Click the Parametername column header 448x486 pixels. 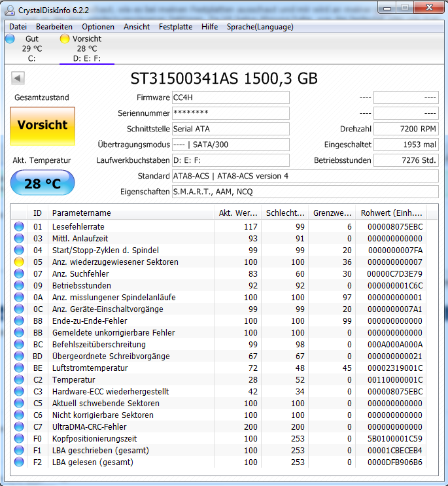131,213
